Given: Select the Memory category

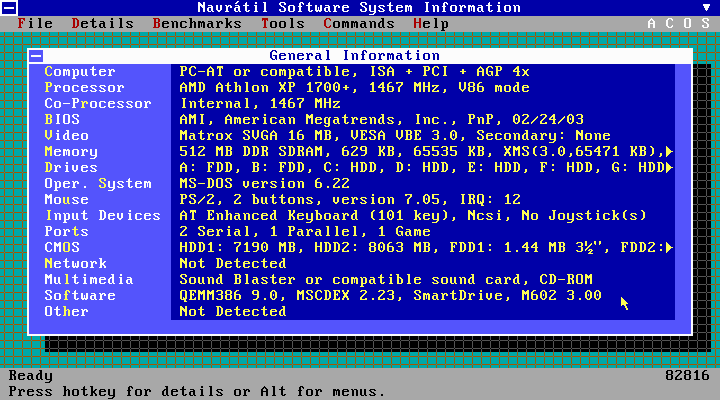Looking at the screenshot, I should (71, 152).
